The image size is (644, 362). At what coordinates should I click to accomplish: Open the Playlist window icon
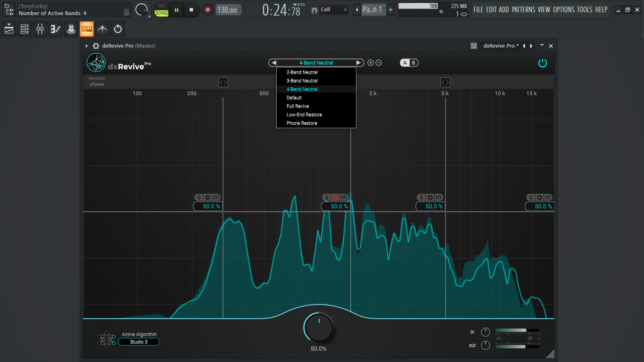(x=9, y=29)
